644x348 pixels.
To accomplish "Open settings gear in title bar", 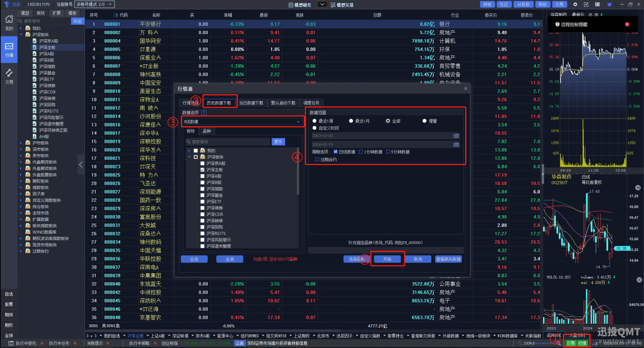I will pos(575,4).
